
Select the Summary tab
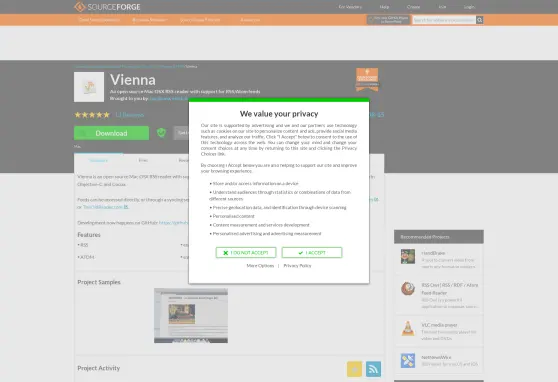pyautogui.click(x=99, y=160)
